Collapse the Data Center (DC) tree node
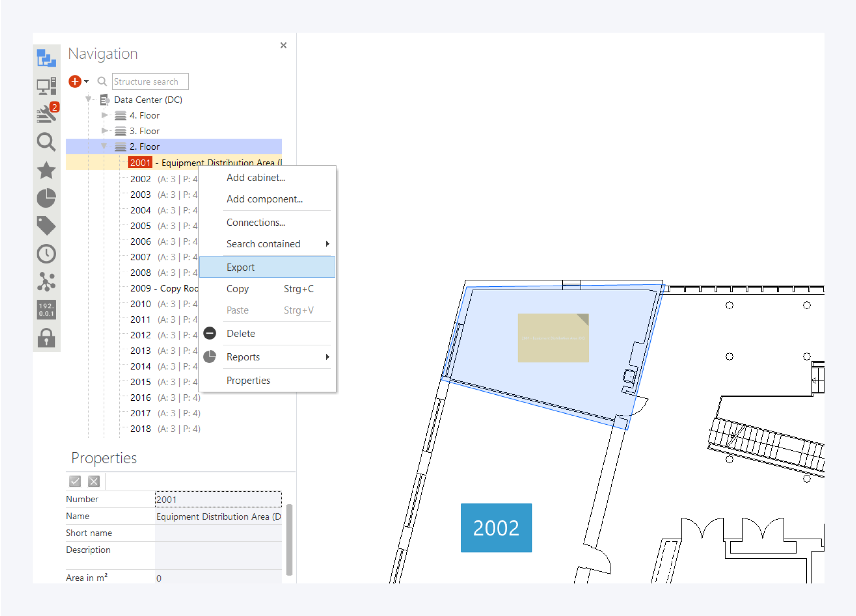Viewport: 856px width, 616px height. pos(88,99)
